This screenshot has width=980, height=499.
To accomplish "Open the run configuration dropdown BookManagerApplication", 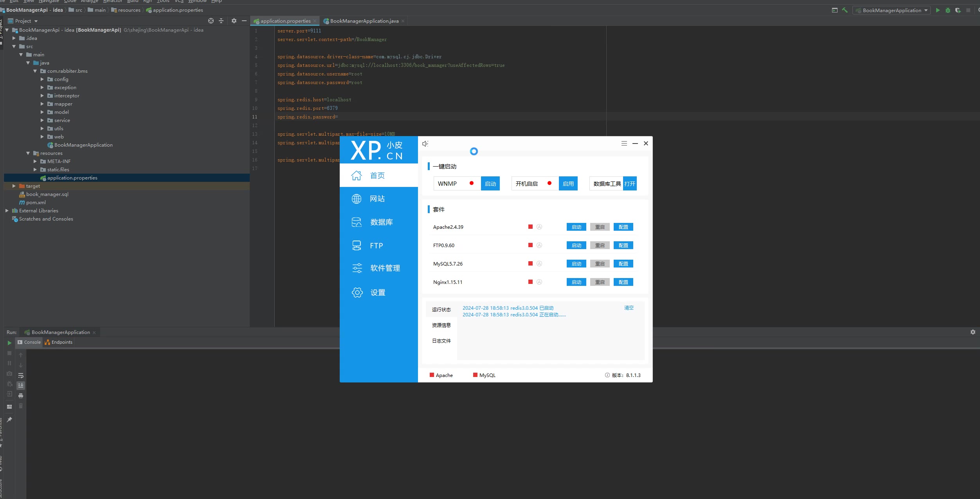I will (892, 10).
